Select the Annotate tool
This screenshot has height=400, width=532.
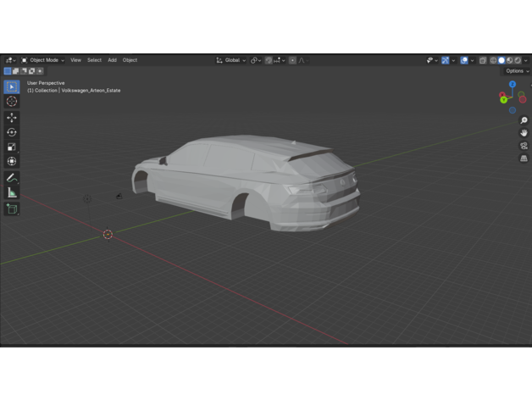[x=12, y=179]
